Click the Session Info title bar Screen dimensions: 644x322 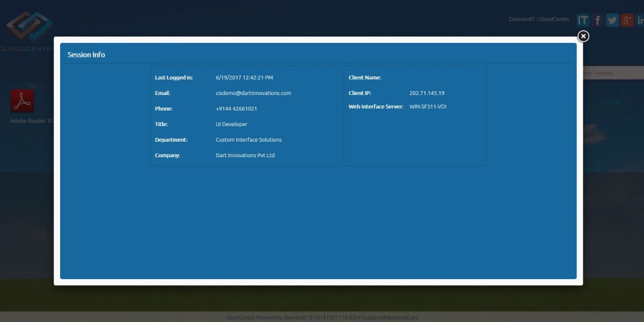point(86,54)
